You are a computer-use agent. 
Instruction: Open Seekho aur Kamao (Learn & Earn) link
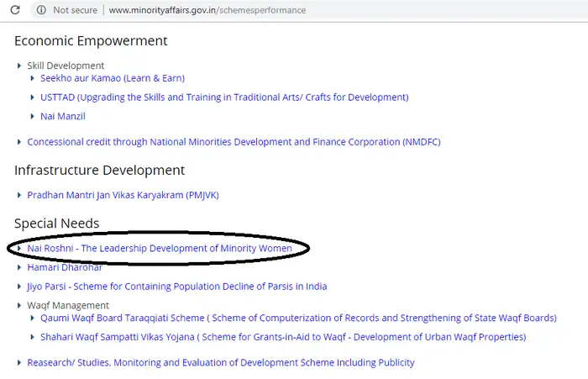112,78
